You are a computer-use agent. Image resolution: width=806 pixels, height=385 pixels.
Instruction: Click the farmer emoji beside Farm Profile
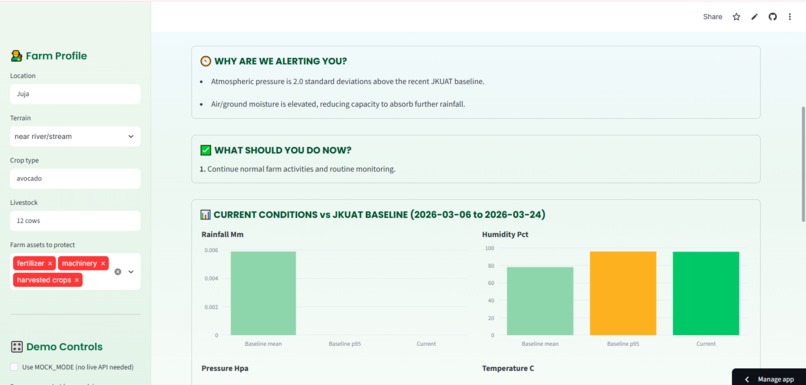coord(16,56)
